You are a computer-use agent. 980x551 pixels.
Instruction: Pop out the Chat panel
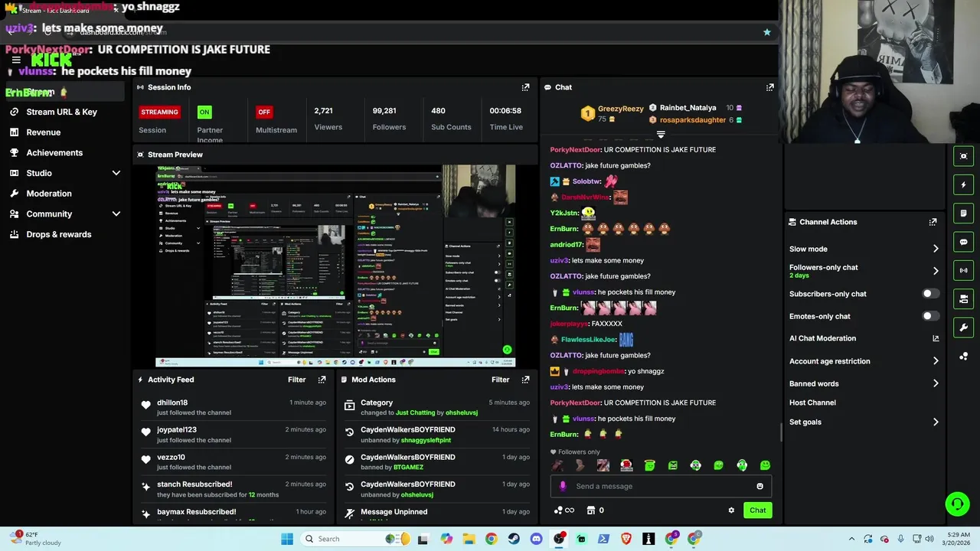(769, 87)
